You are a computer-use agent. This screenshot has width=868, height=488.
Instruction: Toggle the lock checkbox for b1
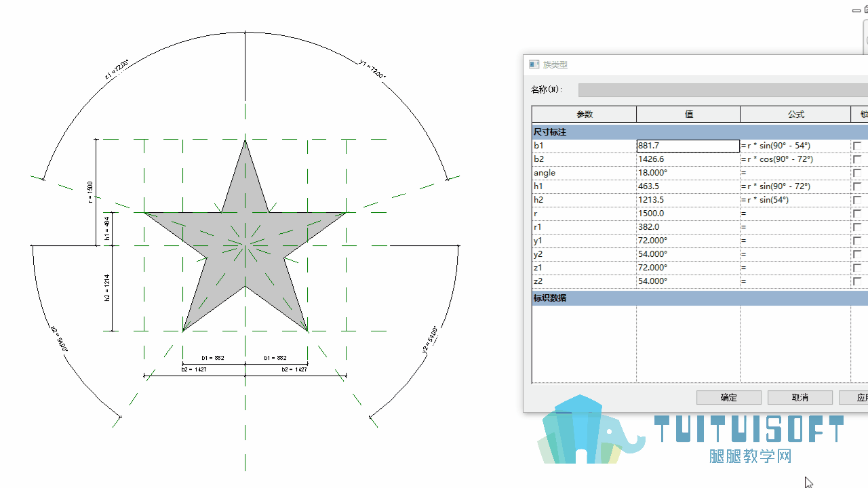click(x=858, y=146)
